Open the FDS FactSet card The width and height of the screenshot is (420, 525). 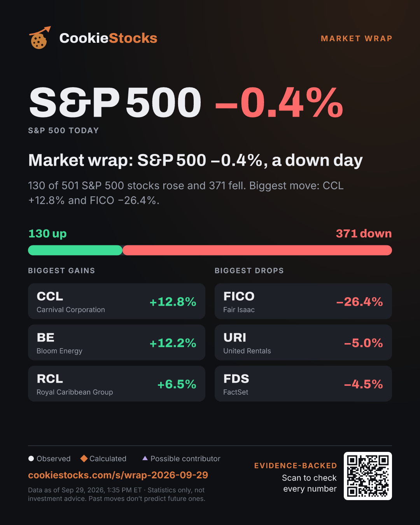(x=303, y=384)
